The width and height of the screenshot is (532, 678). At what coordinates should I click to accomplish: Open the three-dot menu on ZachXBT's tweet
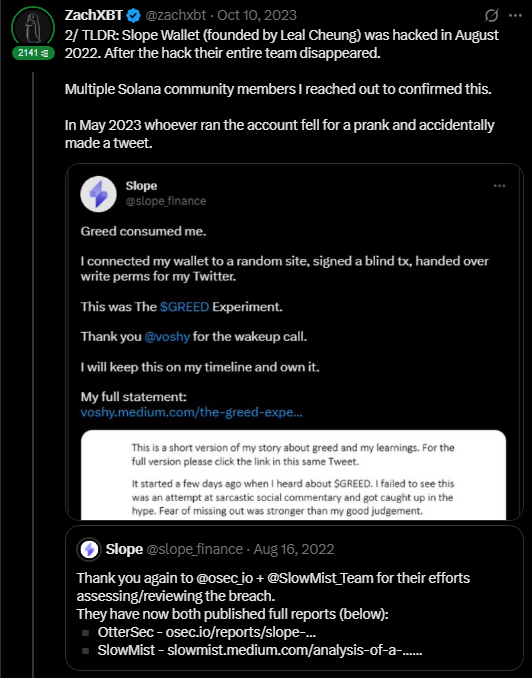515,16
